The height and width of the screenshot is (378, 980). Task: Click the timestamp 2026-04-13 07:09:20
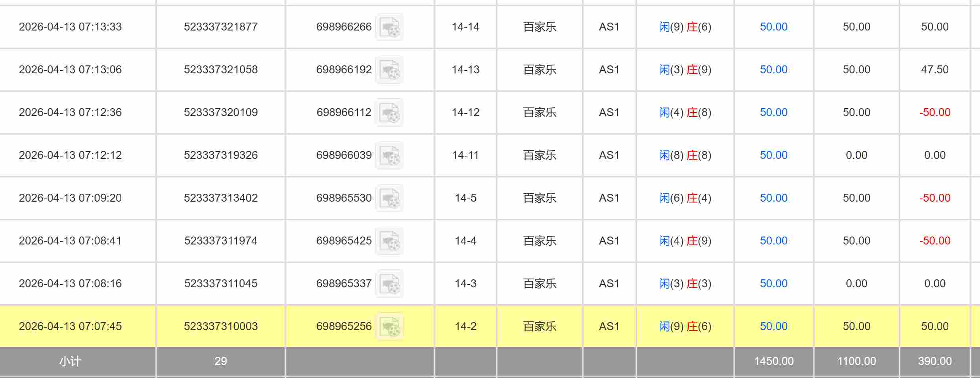(x=70, y=198)
